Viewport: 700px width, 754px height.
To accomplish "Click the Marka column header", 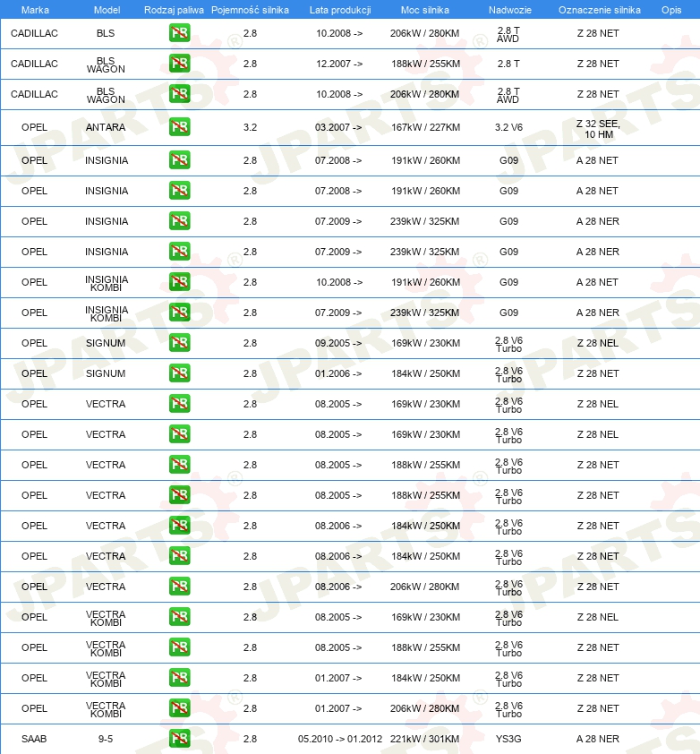I will click(x=35, y=10).
